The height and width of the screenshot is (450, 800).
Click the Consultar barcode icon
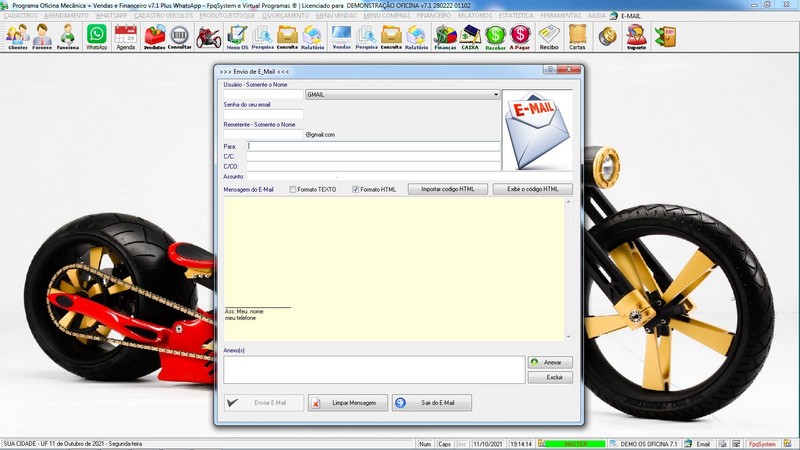(x=180, y=37)
